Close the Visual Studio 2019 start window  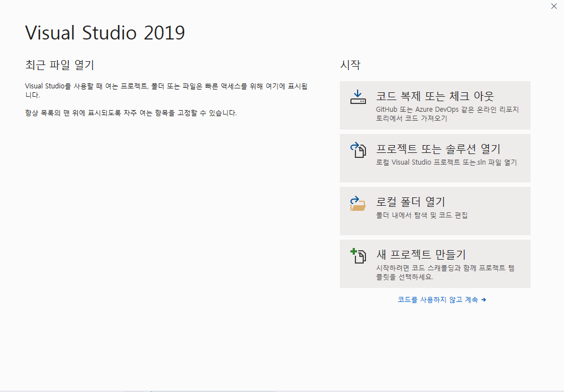coord(554,6)
